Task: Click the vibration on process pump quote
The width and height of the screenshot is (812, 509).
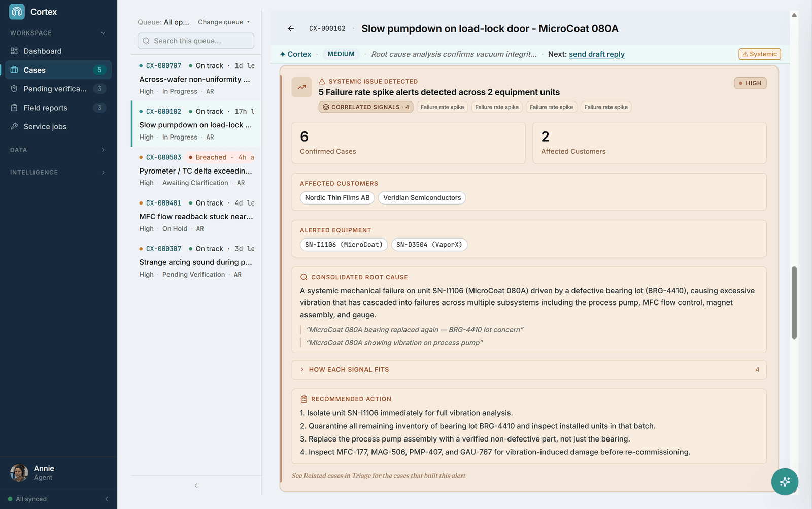Action: 394,343
